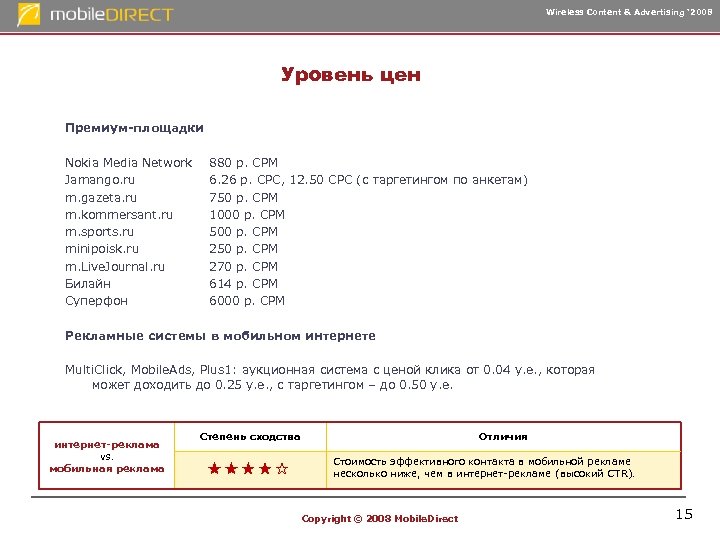Click the Jamango price '6.26 р. CPC, 12.50 CPC'
This screenshot has height=540, width=720.
281,180
